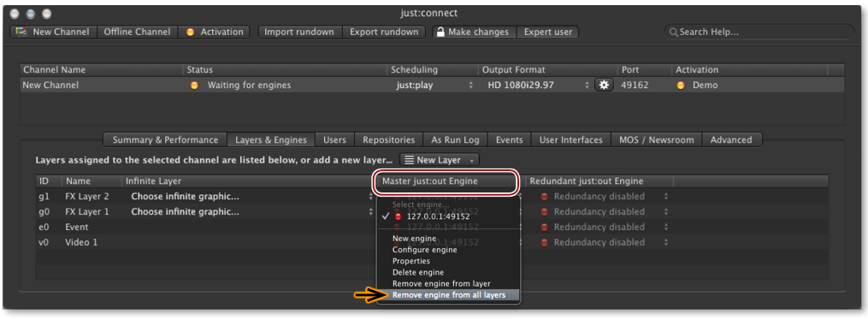Screen dimensions: 868x319
Task: Select engine 127.0.0.1:49152 in the menu
Action: (448, 216)
